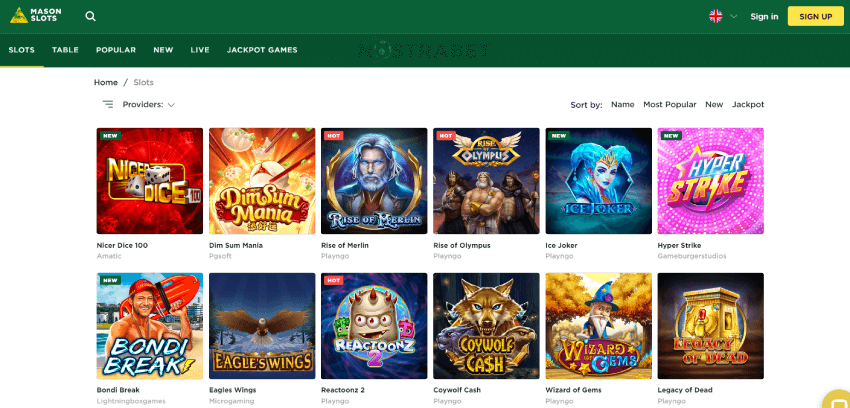This screenshot has width=850, height=408.
Task: Click the Mason Slots logo
Action: point(36,15)
